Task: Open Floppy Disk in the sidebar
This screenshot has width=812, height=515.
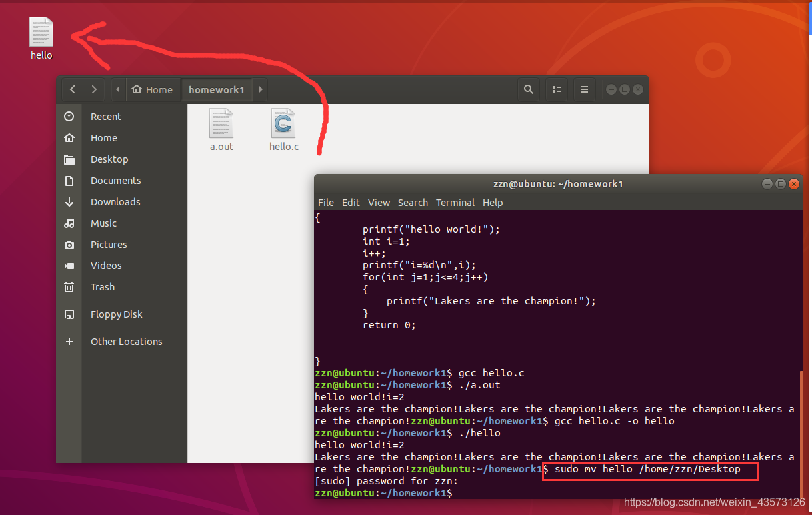Action: pos(121,314)
